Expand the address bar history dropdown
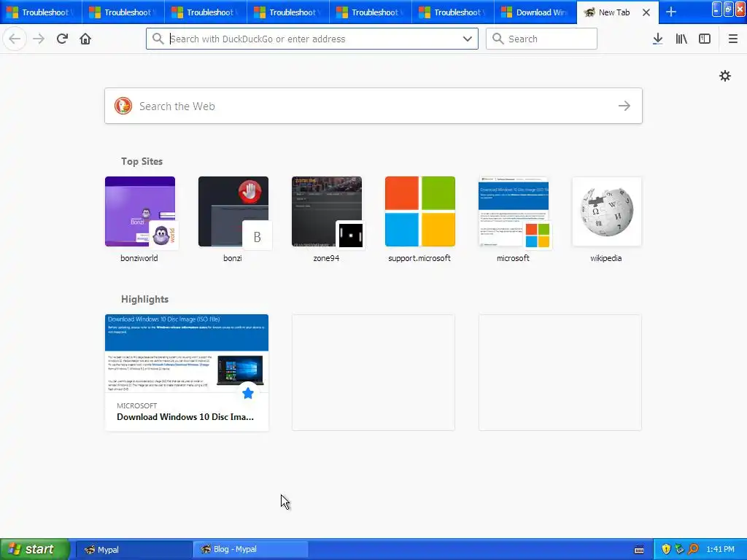The image size is (747, 560). [468, 39]
